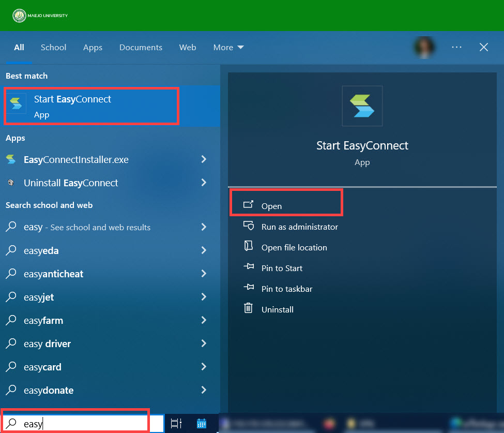Click Open in the app actions list
The image size is (504, 433).
pyautogui.click(x=271, y=206)
